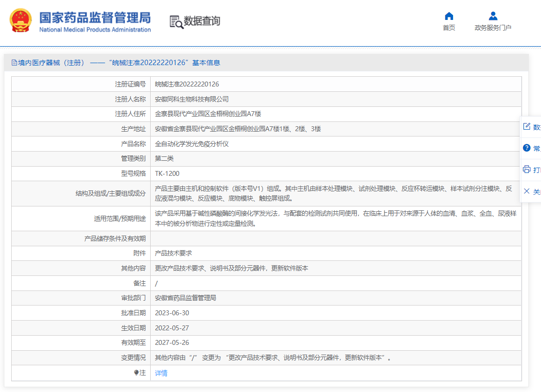Click the 注册人住所 row label

[x=130, y=114]
